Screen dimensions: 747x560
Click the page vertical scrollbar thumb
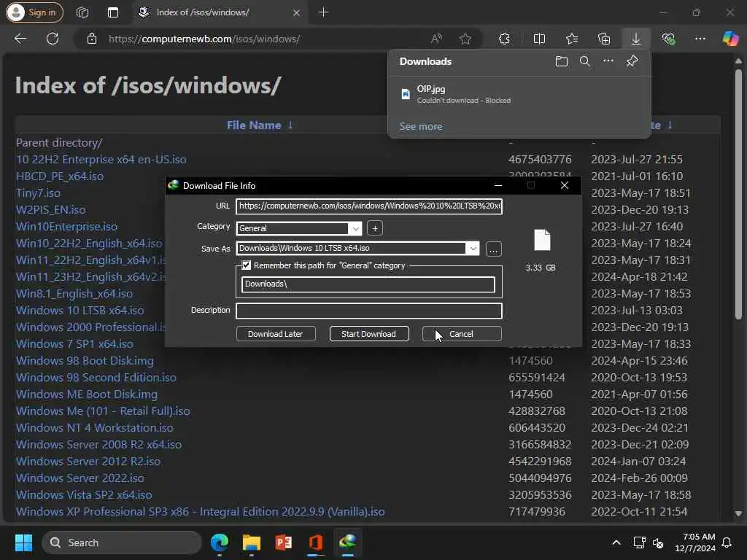[738, 194]
